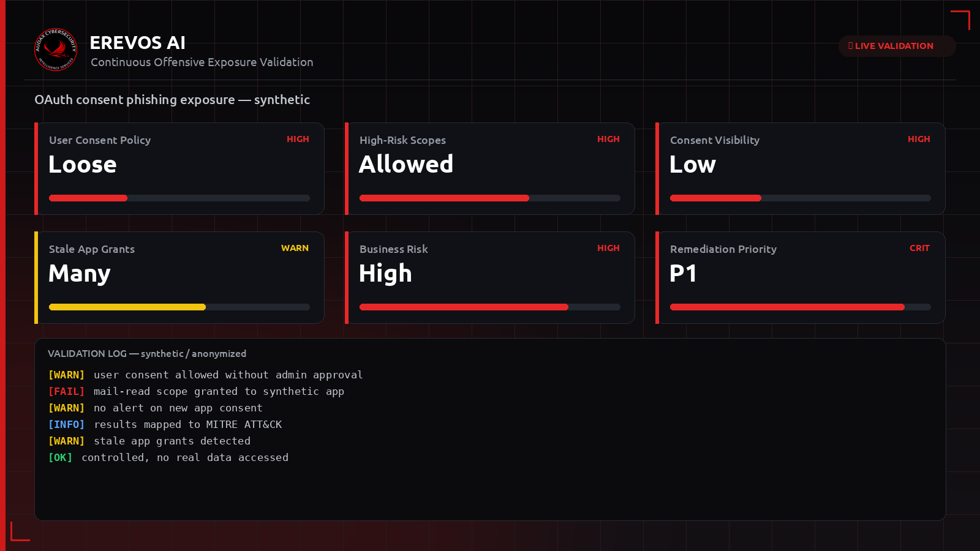Click the HIGH badge on Consent Visibility
Screen dimensions: 980x551
tap(919, 139)
